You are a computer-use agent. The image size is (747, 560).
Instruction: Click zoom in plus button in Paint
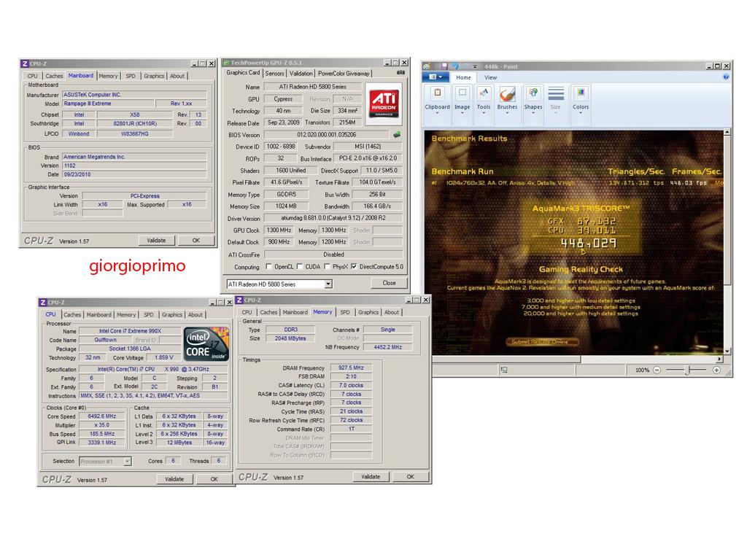tap(716, 370)
